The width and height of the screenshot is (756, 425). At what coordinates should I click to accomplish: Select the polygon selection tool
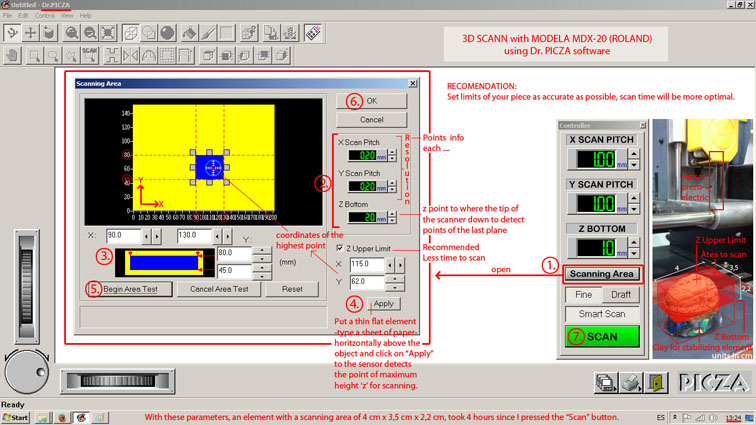(71, 55)
